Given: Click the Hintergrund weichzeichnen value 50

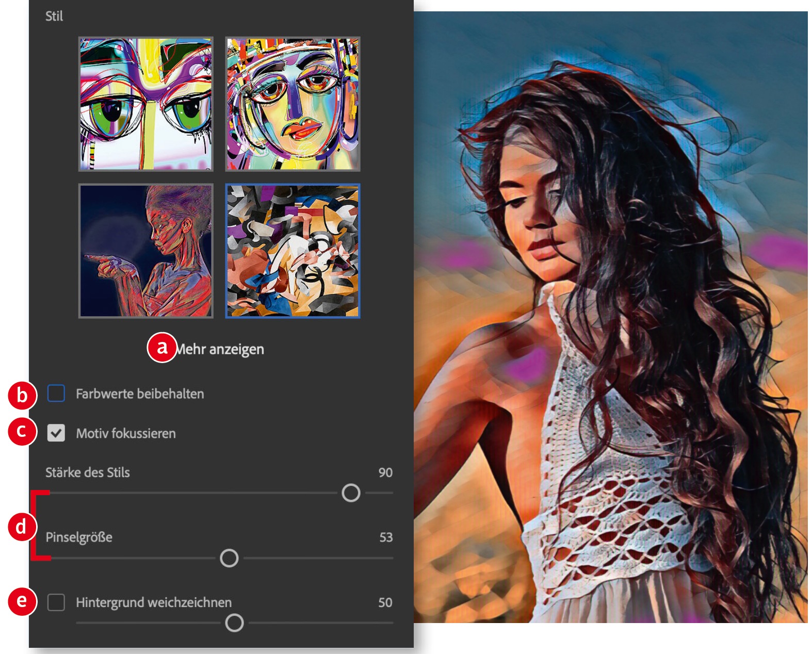Looking at the screenshot, I should coord(385,602).
